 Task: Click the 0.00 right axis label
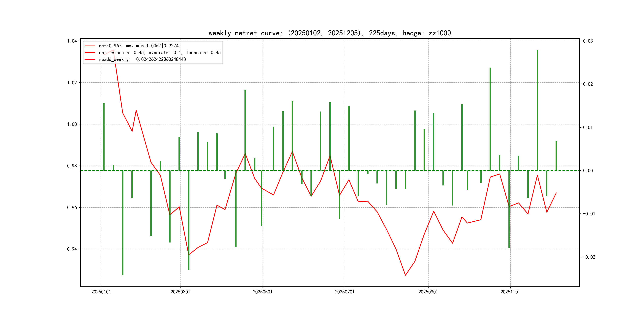(x=588, y=171)
